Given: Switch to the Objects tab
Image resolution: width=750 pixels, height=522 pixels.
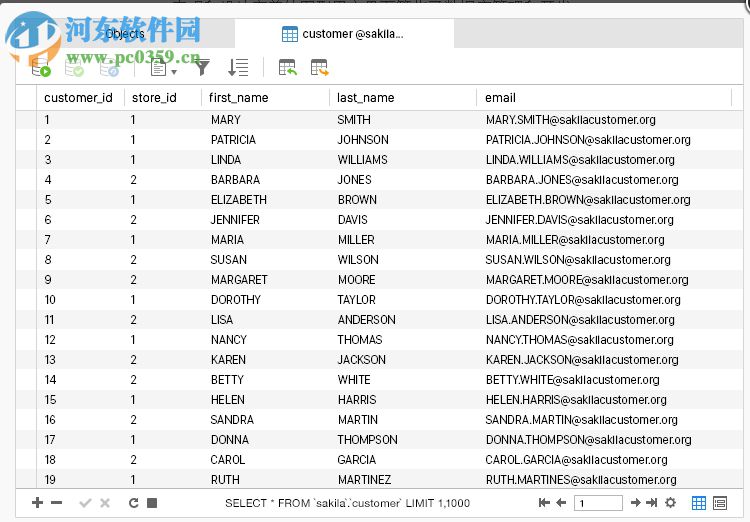Looking at the screenshot, I should pyautogui.click(x=125, y=34).
